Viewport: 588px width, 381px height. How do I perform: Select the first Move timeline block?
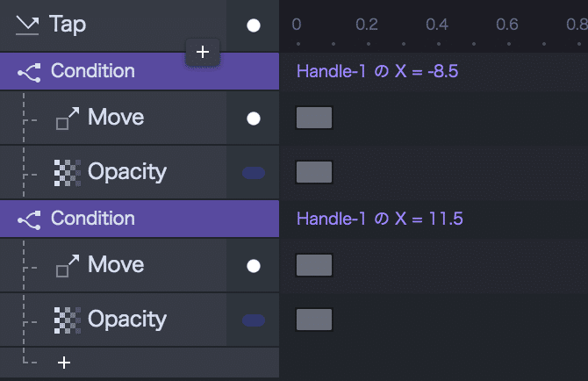coord(314,118)
